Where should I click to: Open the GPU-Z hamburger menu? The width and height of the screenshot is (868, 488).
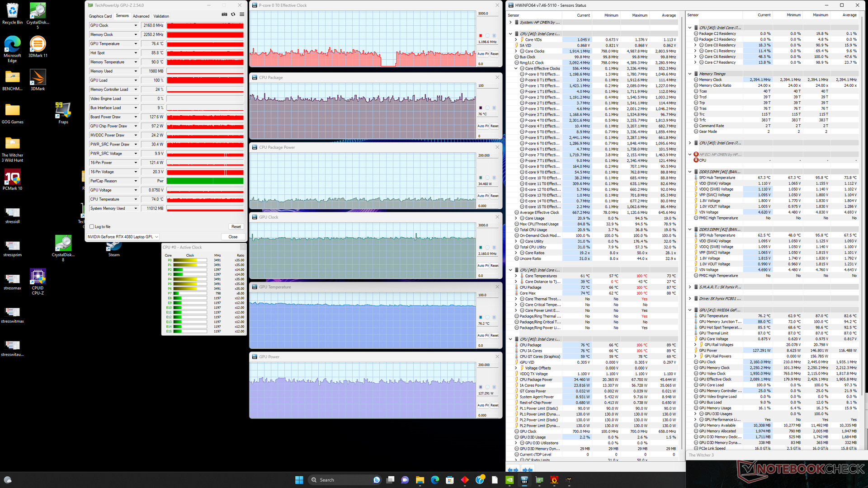(x=242, y=14)
